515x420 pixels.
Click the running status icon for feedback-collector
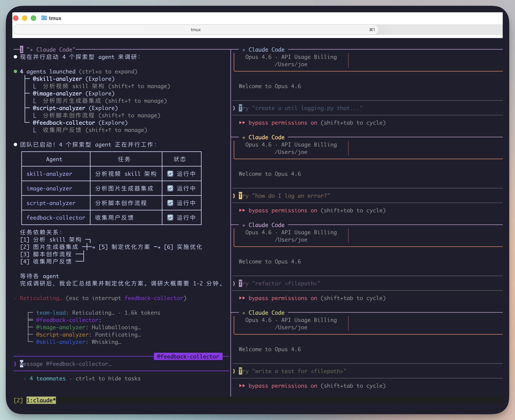pos(170,217)
